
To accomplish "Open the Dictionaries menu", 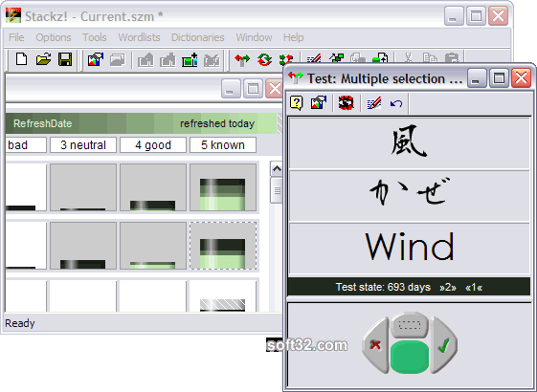I will click(x=197, y=37).
